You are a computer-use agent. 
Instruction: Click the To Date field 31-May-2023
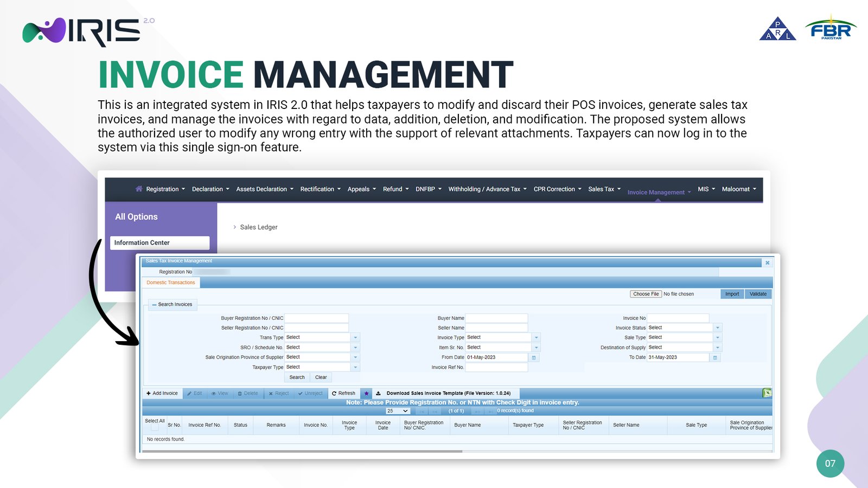coord(678,358)
